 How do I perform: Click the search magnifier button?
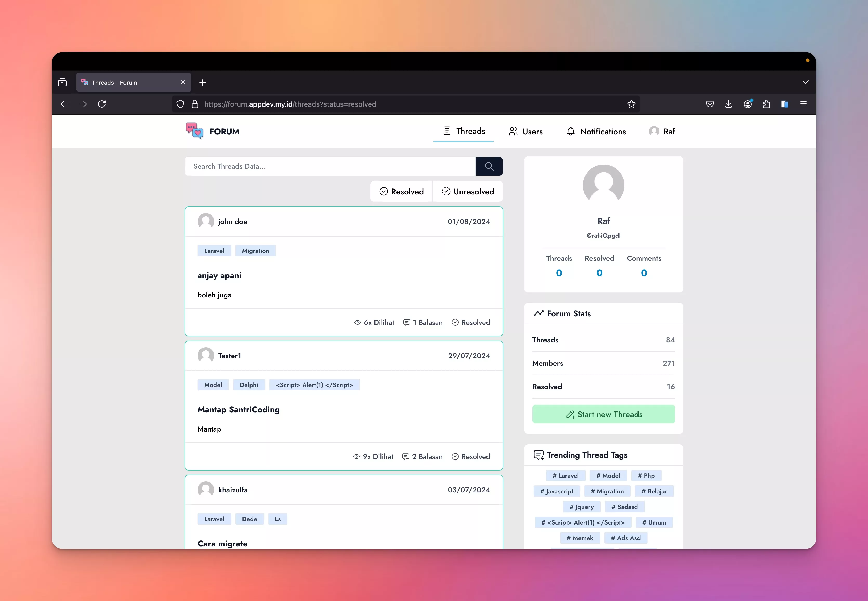489,166
